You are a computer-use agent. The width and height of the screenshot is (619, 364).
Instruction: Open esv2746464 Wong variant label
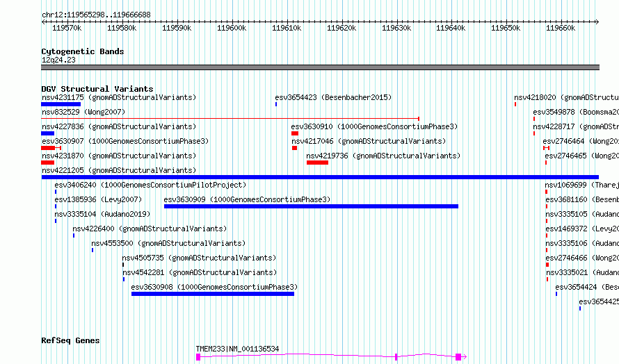(x=580, y=141)
